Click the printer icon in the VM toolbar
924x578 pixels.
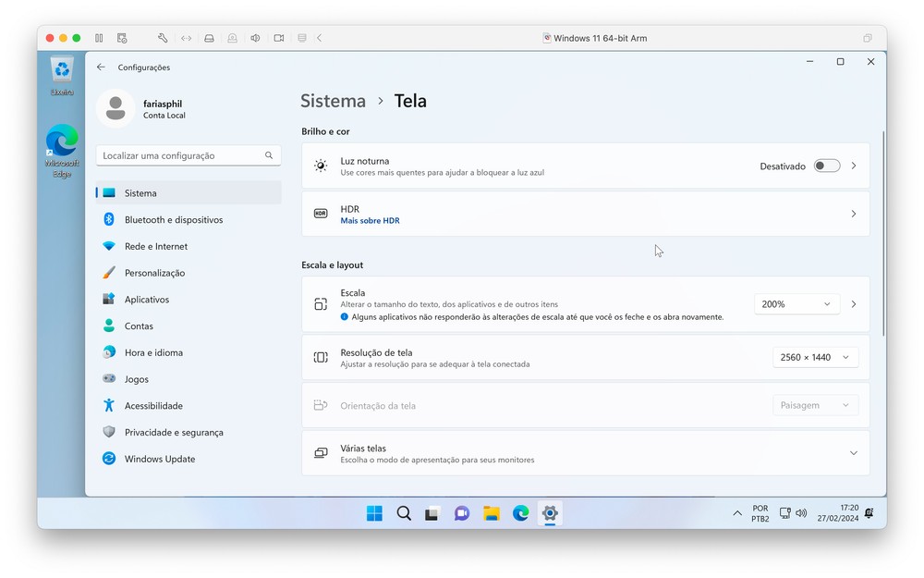(x=302, y=38)
